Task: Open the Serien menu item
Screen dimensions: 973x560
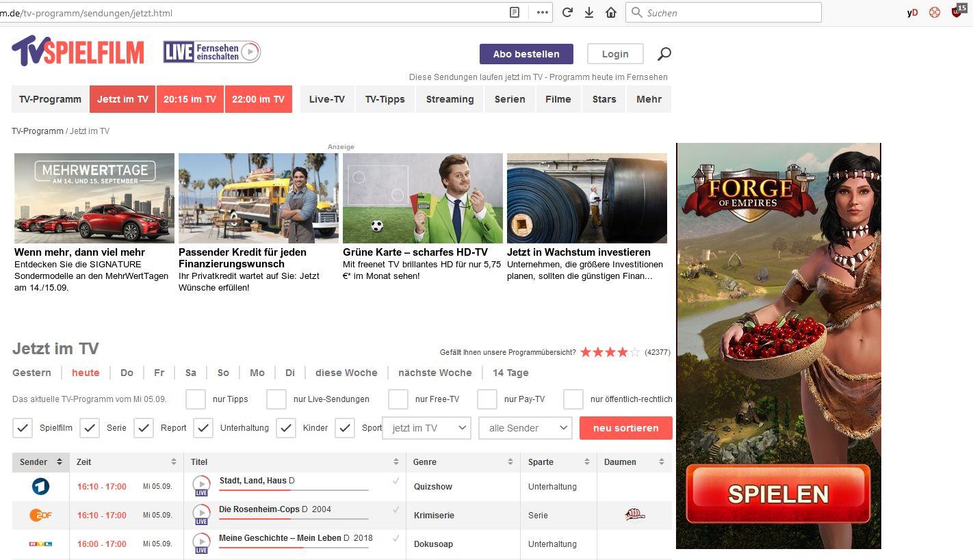Action: point(510,99)
